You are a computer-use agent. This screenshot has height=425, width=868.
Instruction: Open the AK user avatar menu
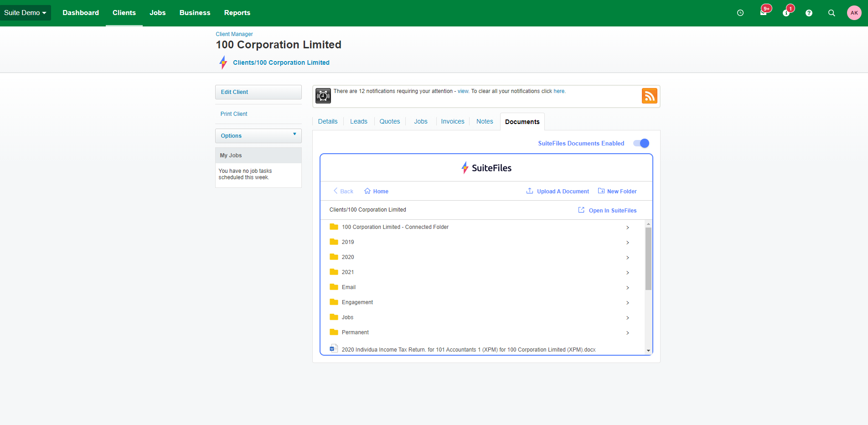point(854,13)
